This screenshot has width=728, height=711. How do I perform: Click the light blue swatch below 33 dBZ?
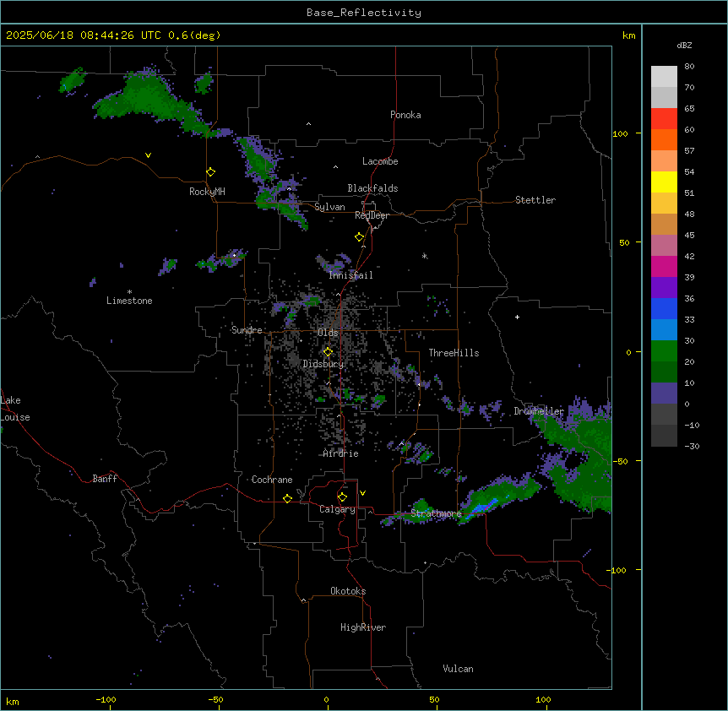tap(664, 330)
